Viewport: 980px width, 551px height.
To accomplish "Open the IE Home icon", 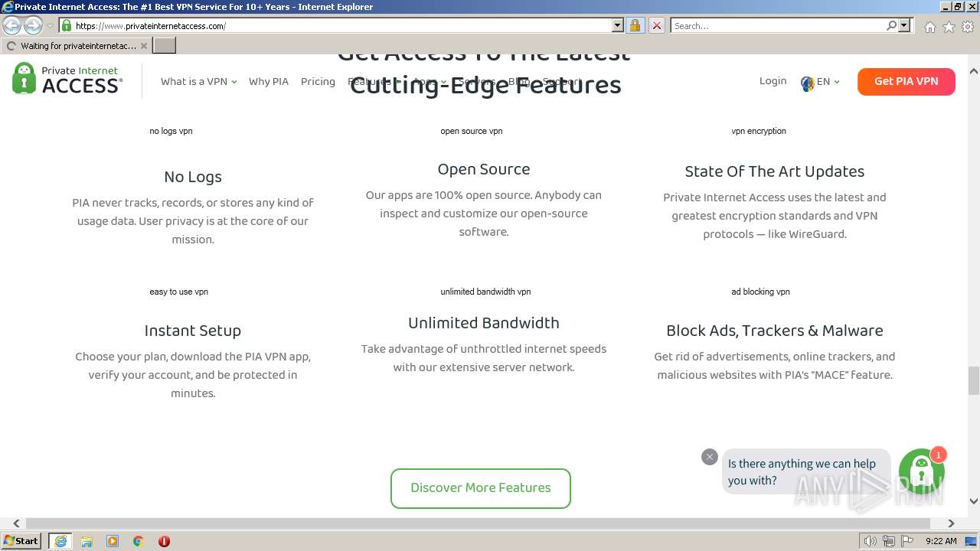I will pos(929,27).
